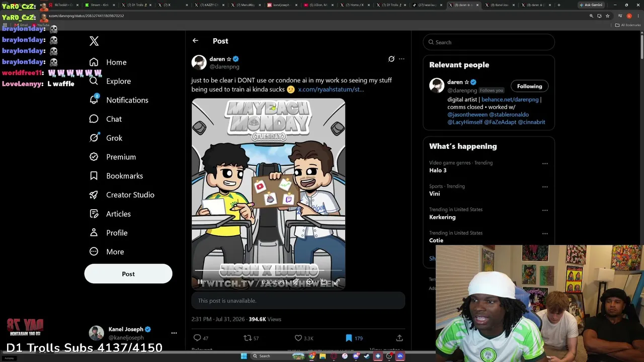View saved Bookmarks in the sidebar
The height and width of the screenshot is (362, 644).
coord(116,176)
